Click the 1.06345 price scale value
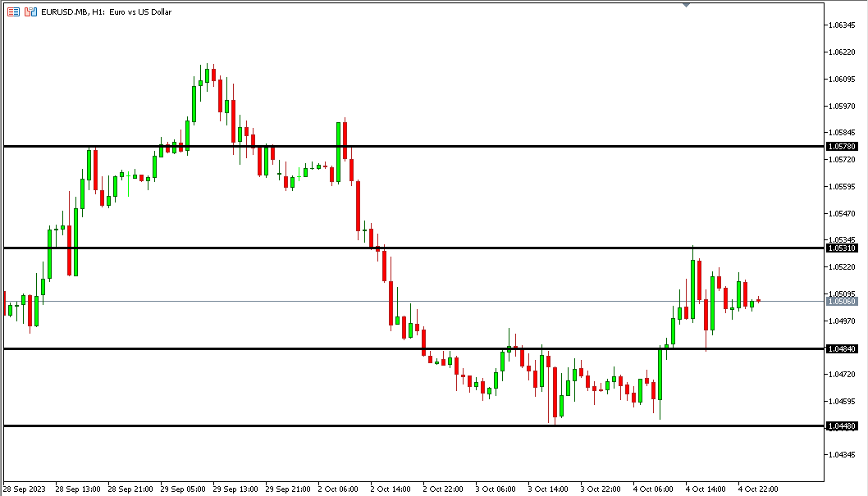This screenshot has width=868, height=496. click(x=842, y=25)
